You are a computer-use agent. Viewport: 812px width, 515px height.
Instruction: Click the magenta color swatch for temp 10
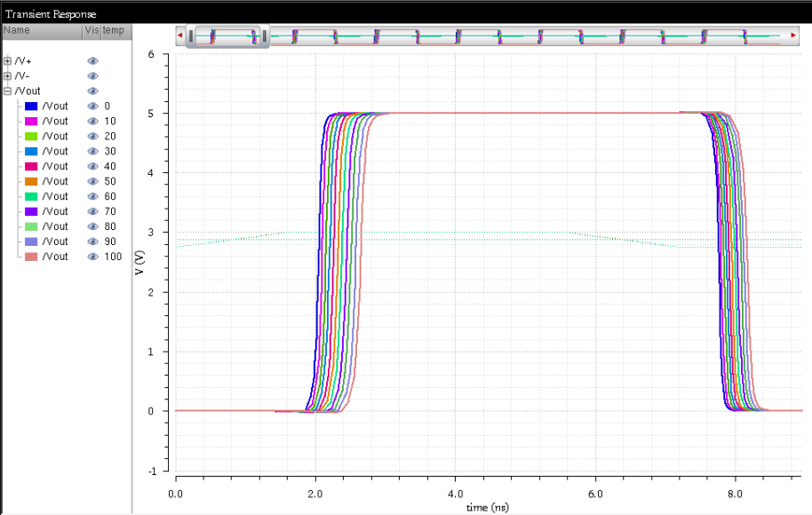(30, 121)
